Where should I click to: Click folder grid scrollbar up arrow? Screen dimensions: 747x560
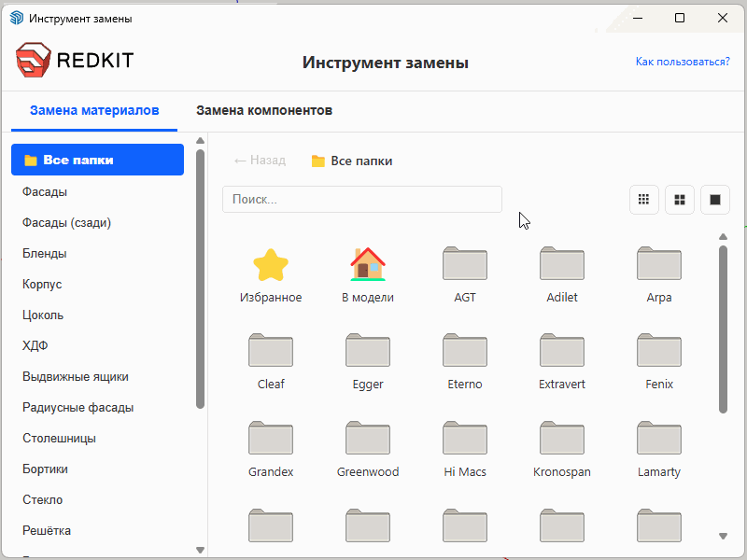pyautogui.click(x=723, y=237)
